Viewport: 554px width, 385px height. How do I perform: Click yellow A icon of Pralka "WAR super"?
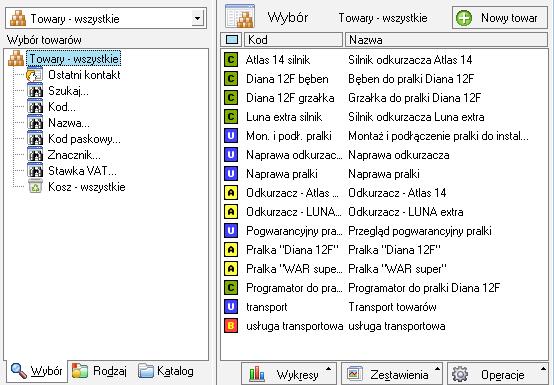(x=231, y=269)
